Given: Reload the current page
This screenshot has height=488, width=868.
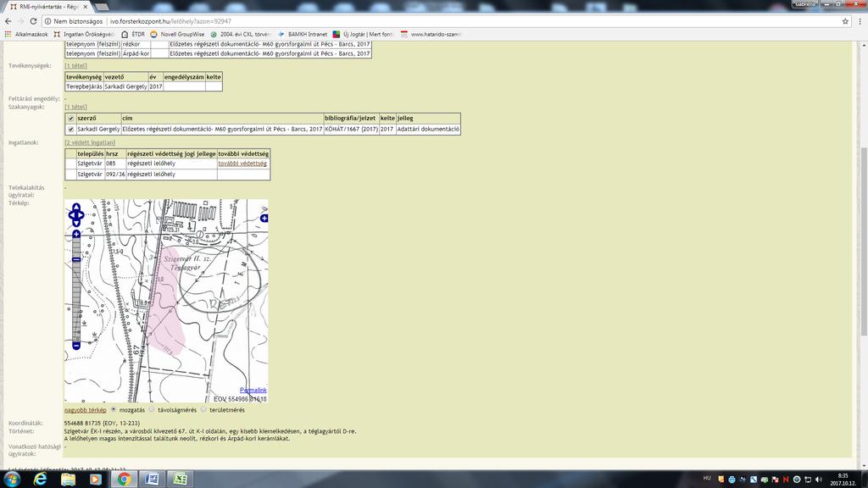Looking at the screenshot, I should (33, 21).
